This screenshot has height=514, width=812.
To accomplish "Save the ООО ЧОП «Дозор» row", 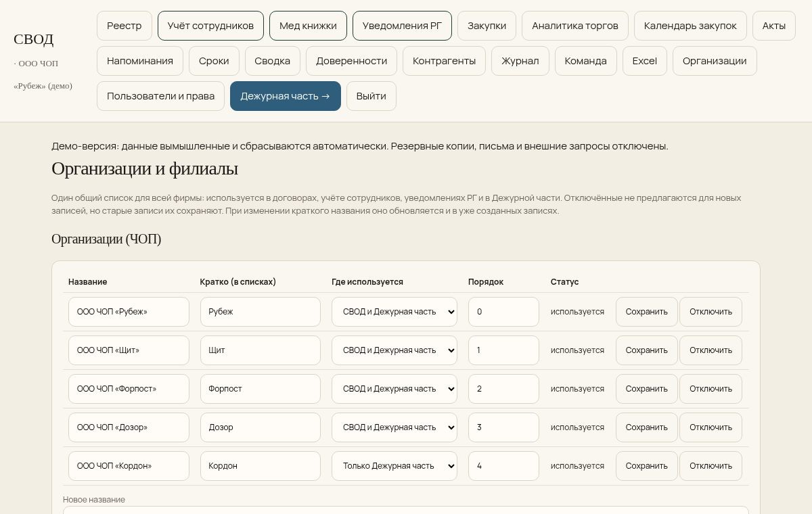I will [647, 427].
